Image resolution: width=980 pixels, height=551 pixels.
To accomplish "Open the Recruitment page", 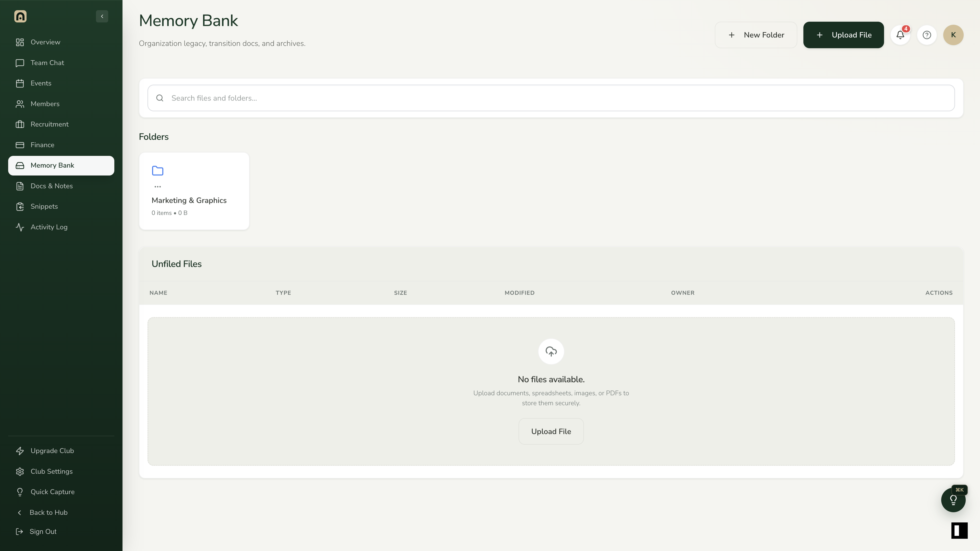I will point(61,124).
